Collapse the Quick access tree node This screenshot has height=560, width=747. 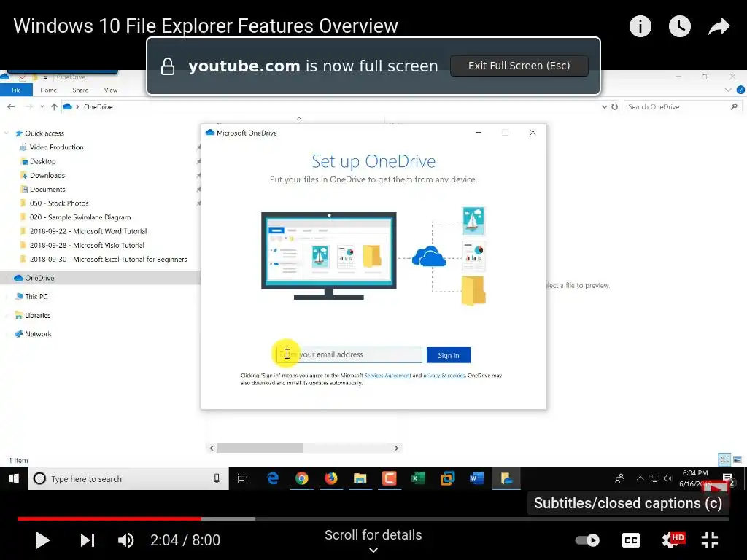(x=6, y=133)
